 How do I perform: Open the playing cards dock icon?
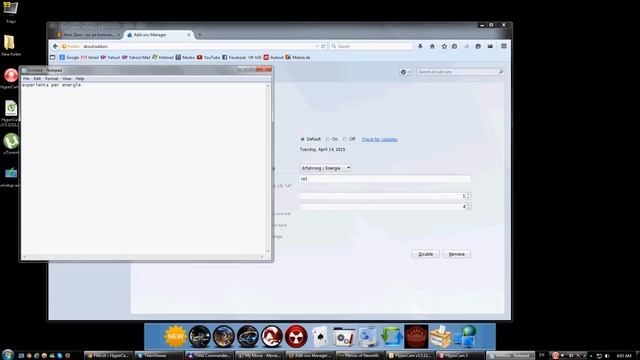pyautogui.click(x=320, y=337)
